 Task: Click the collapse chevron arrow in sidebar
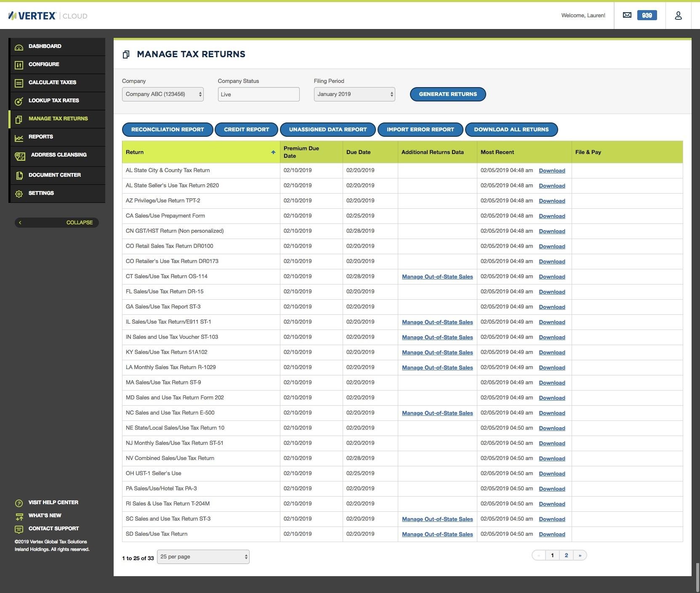(20, 223)
